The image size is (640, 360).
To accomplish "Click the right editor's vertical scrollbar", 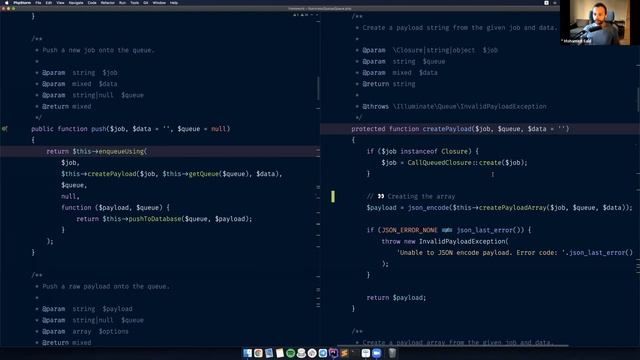I will (x=638, y=100).
